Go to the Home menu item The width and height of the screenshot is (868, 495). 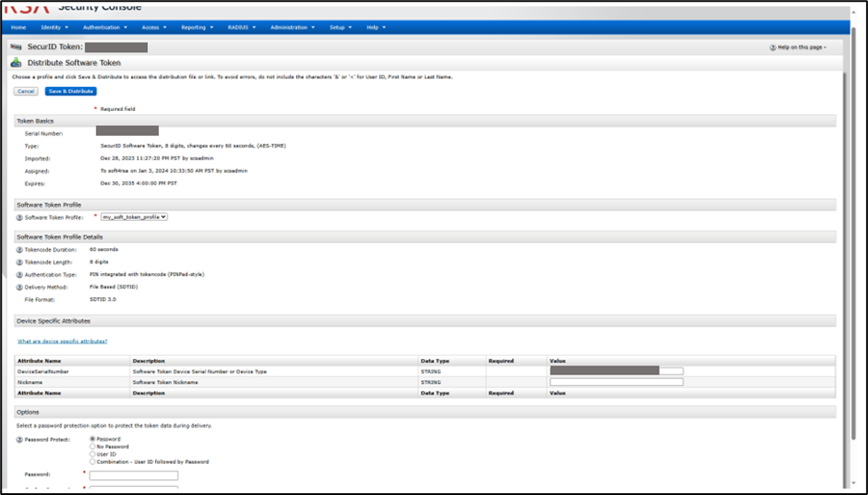click(x=19, y=27)
